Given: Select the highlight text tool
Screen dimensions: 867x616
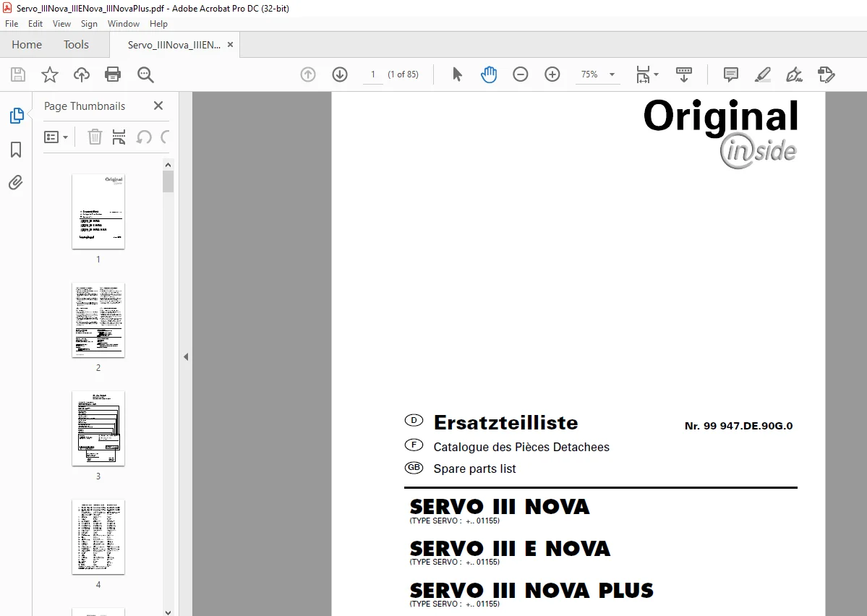Looking at the screenshot, I should coord(762,74).
